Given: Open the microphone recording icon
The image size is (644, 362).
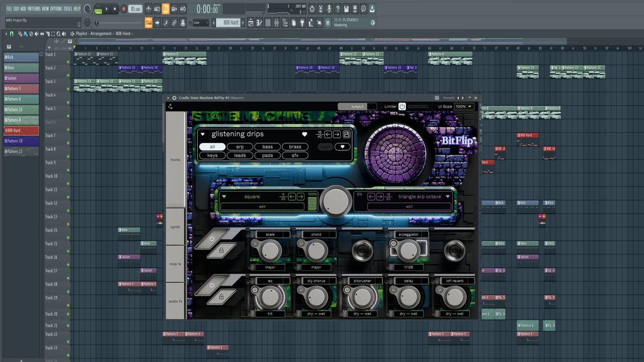Looking at the screenshot, I should [x=329, y=9].
